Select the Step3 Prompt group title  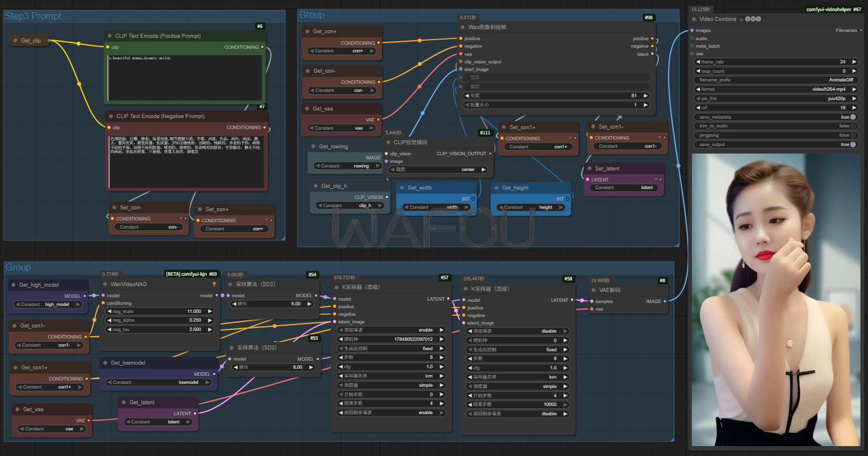point(33,16)
